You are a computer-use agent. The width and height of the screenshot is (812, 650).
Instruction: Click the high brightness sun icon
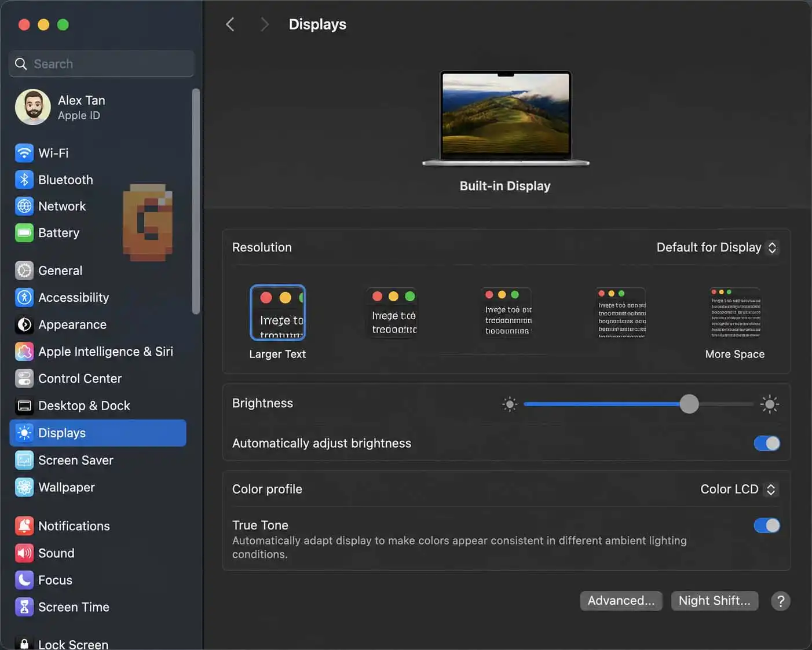[x=769, y=404]
